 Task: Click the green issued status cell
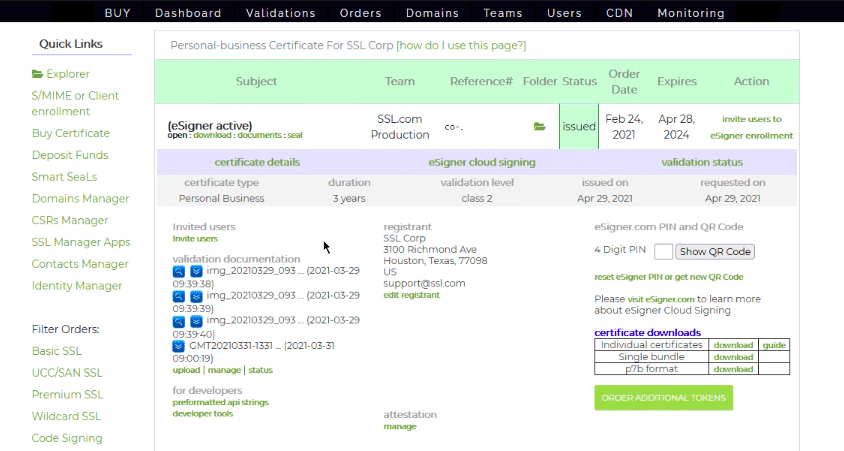[579, 127]
